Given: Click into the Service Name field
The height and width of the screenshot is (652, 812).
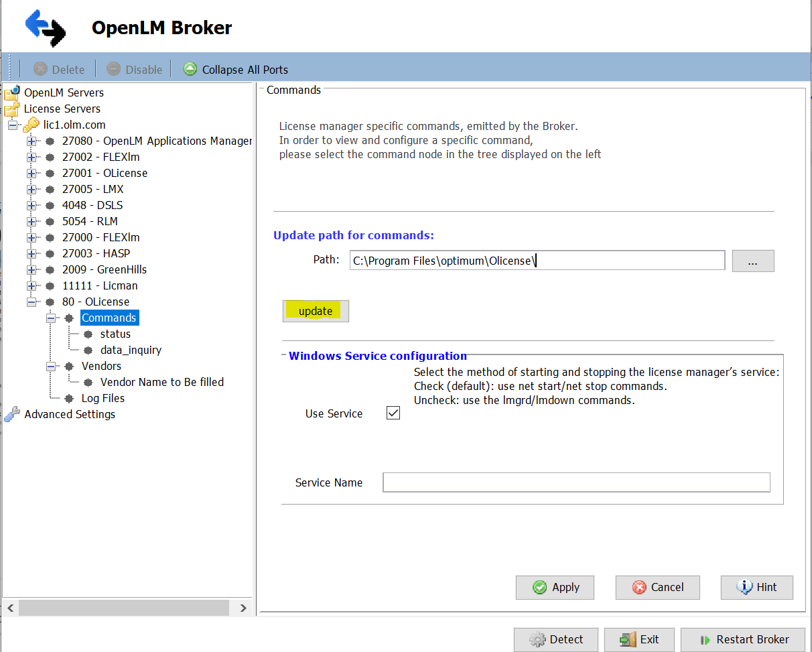Looking at the screenshot, I should [576, 482].
